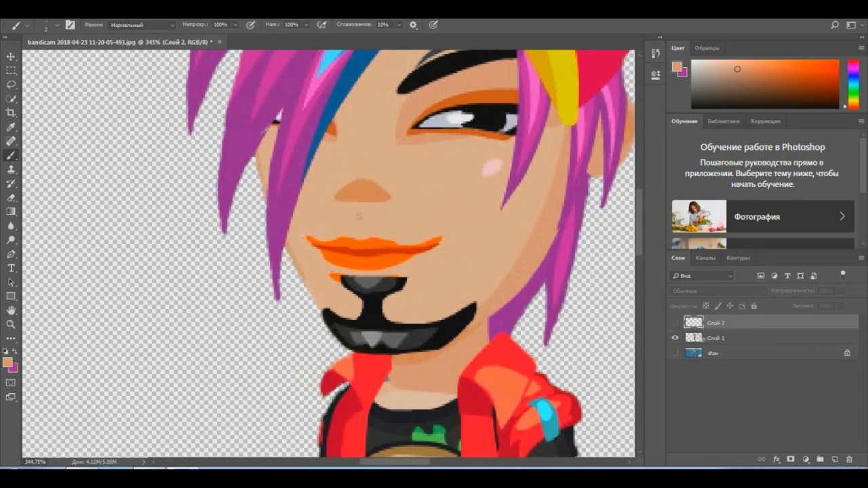868x488 pixels.
Task: Toggle lock all attributes padlock
Action: tap(753, 306)
